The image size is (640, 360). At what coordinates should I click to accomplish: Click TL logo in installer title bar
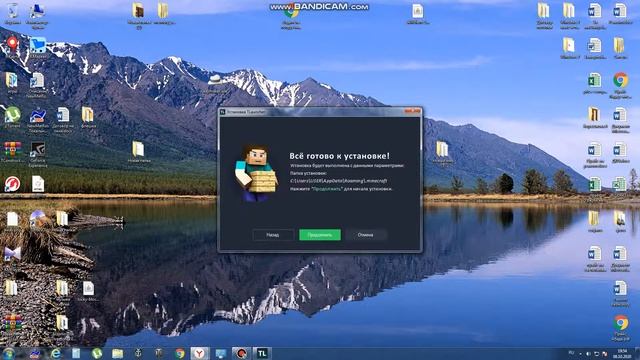223,111
